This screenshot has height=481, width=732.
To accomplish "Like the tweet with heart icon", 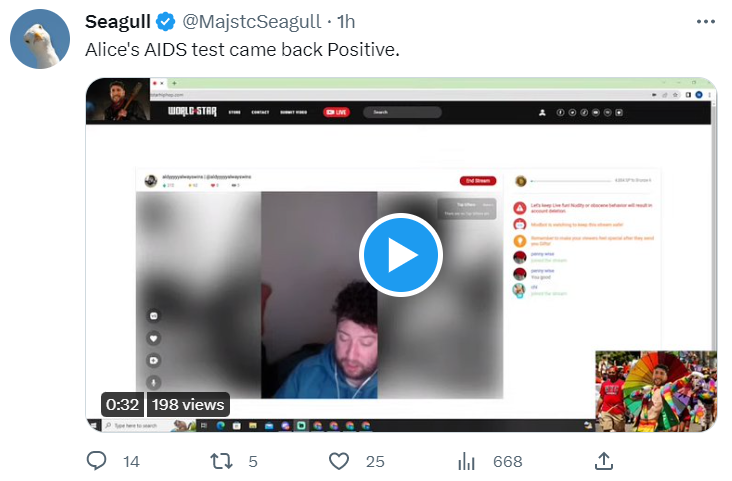I will tap(339, 461).
